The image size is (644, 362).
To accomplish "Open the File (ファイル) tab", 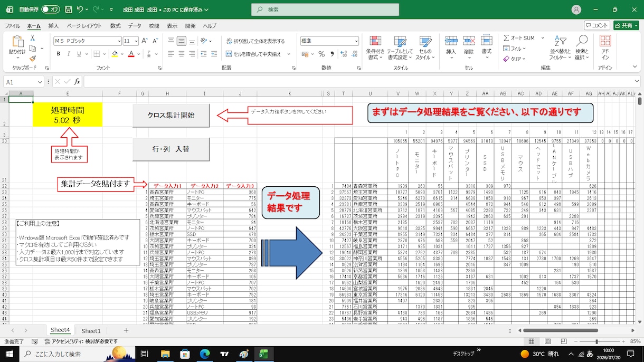I will pos(13,25).
